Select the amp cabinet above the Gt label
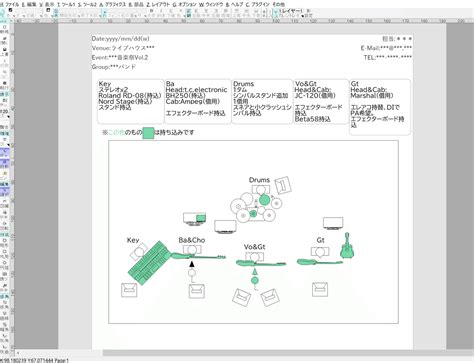This screenshot has width=474, height=363. (333, 223)
